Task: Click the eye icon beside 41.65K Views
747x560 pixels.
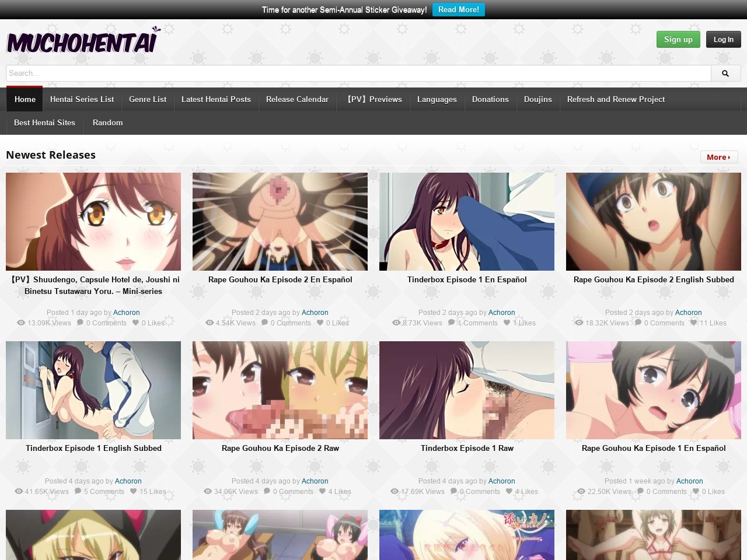Action: (x=19, y=491)
